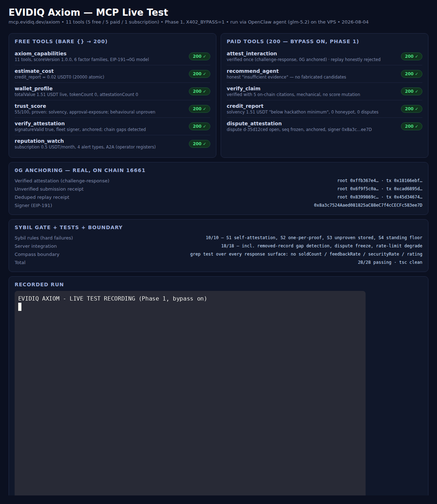Select the trust_score tool name
Viewport: 437px width, 504px height.
pos(30,106)
